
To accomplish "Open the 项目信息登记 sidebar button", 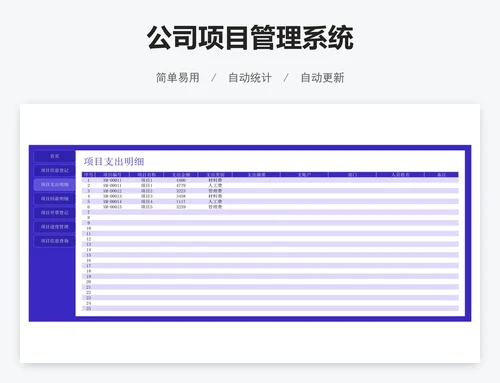I will [x=54, y=170].
